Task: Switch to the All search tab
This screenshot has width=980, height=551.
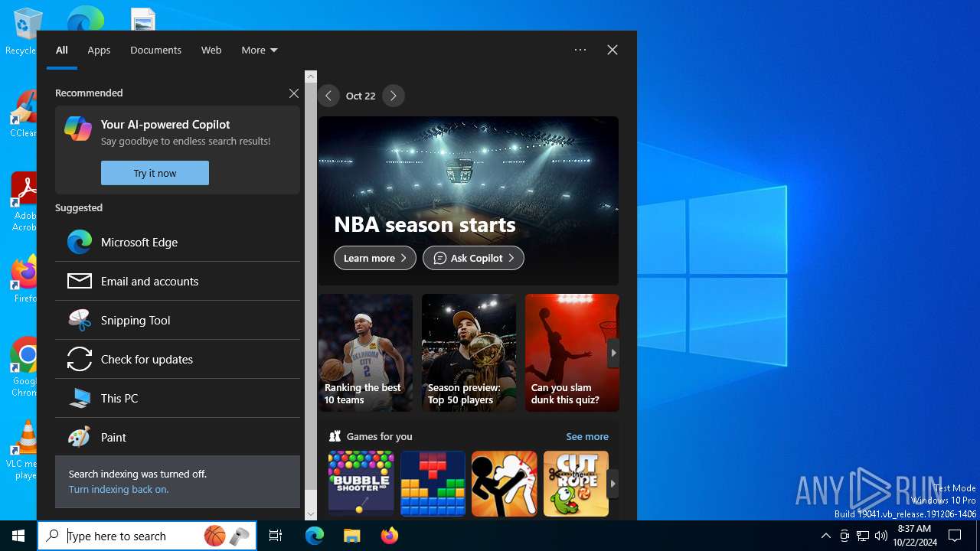Action: pyautogui.click(x=62, y=50)
